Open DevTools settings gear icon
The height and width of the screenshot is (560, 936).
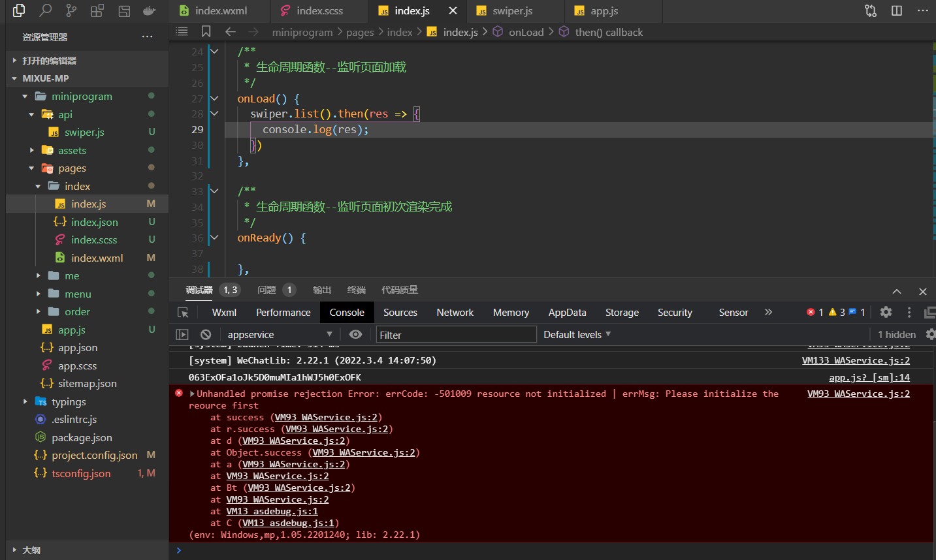pyautogui.click(x=886, y=312)
